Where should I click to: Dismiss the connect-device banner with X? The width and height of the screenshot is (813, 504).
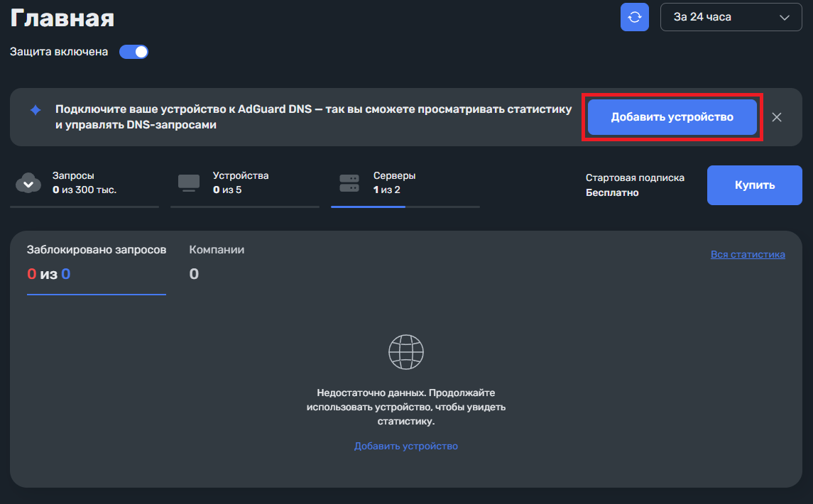(777, 117)
